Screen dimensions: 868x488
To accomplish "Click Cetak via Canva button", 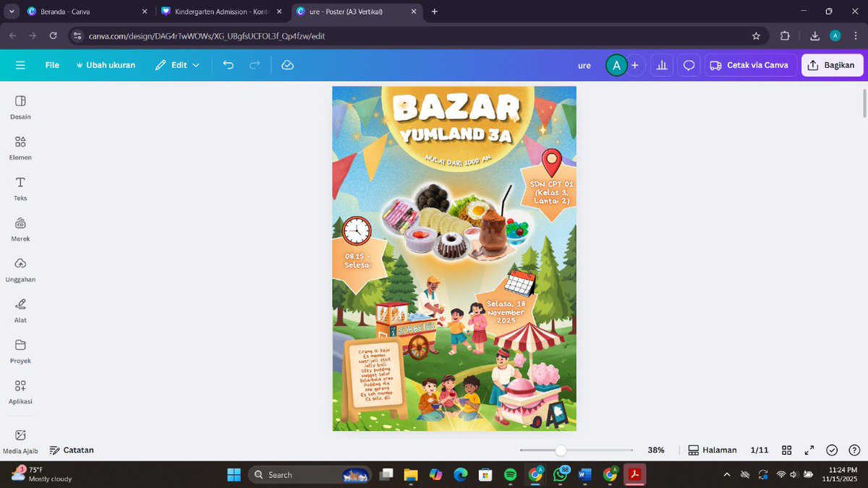I will tap(749, 65).
